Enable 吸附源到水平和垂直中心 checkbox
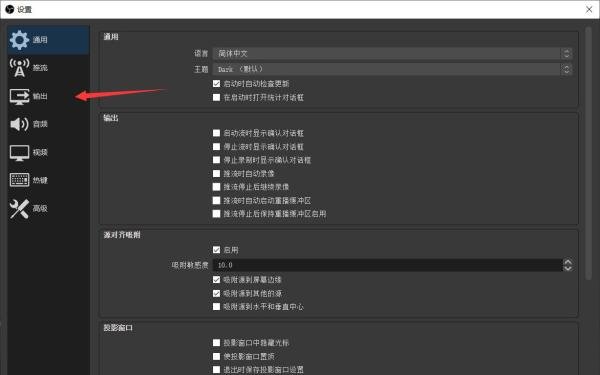Screen dimensions: 600x375 (217, 307)
